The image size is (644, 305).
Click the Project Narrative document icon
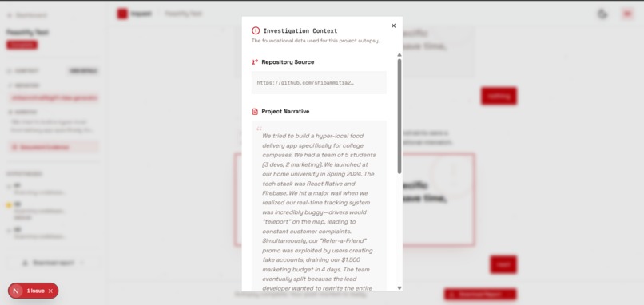(255, 112)
